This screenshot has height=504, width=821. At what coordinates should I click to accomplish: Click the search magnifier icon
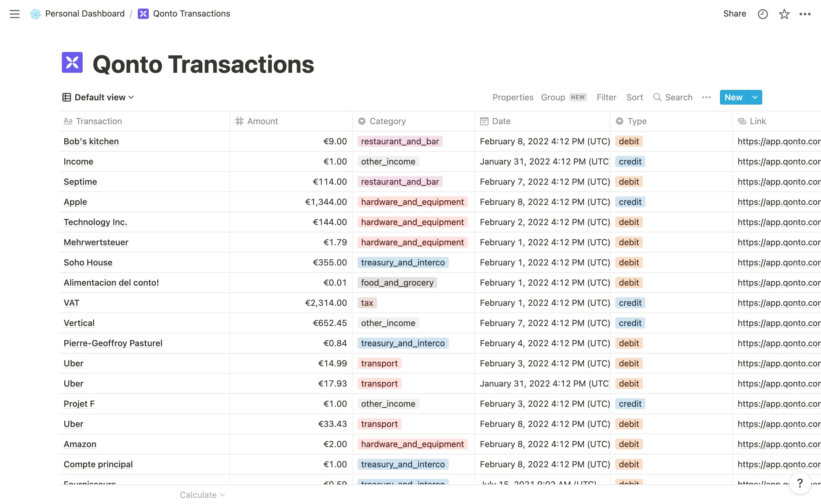click(x=657, y=97)
